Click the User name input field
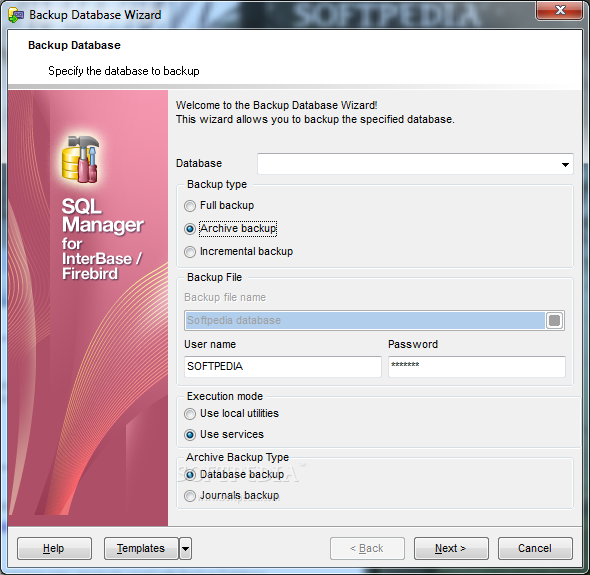Screen dimensions: 590x575 tap(283, 367)
